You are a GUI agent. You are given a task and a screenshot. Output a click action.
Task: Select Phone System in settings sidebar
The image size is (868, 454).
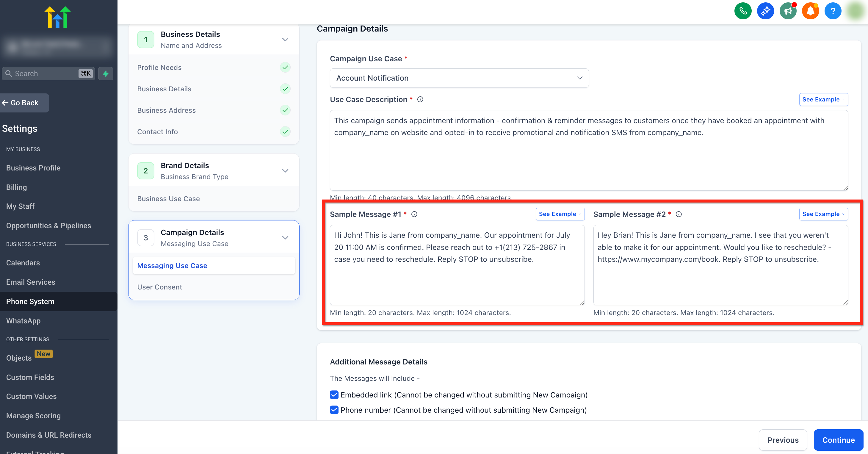pyautogui.click(x=30, y=301)
